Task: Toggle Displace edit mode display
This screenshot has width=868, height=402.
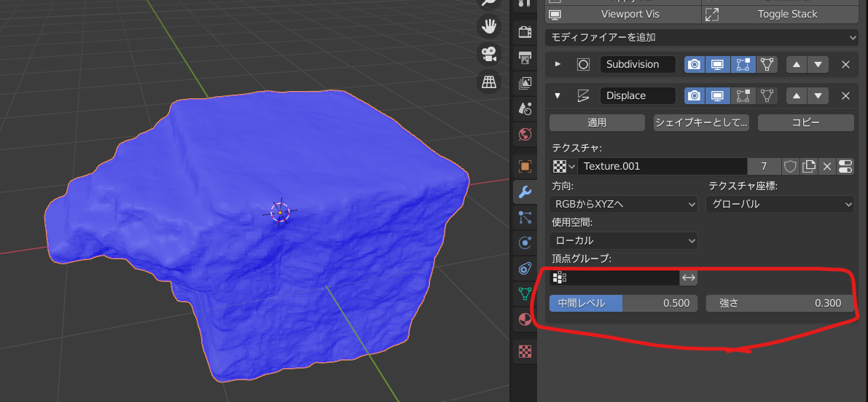Action: (x=742, y=95)
